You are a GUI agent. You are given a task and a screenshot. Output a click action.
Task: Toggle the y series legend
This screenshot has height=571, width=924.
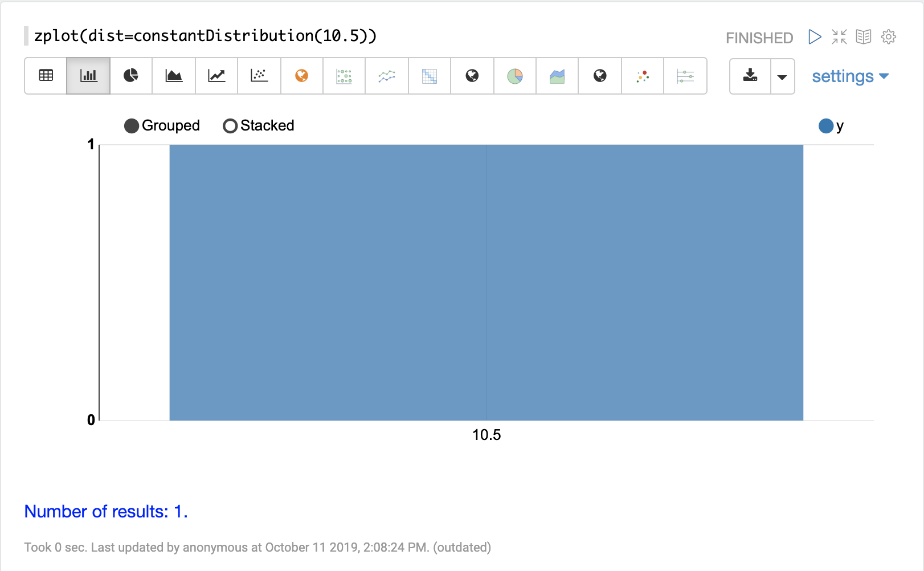pos(826,126)
